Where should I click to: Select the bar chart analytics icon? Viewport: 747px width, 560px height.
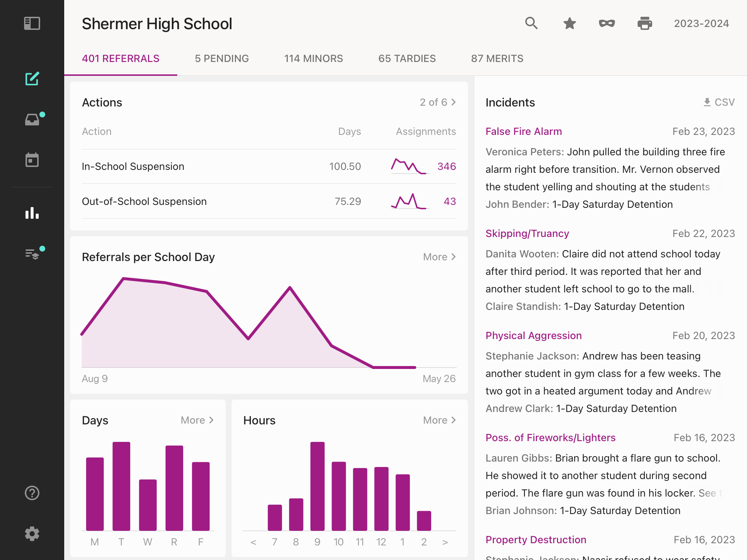32,213
